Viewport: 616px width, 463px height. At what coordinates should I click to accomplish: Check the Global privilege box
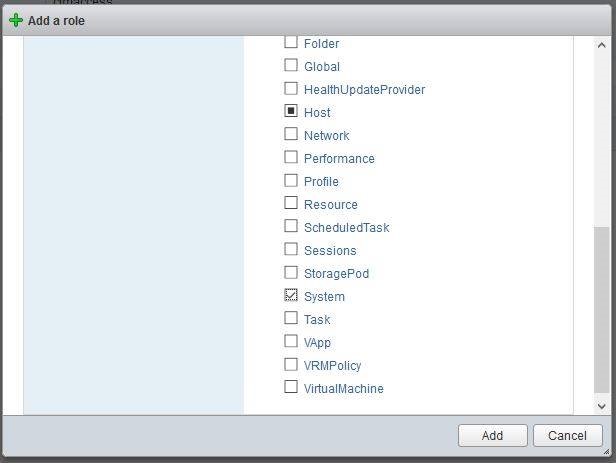coord(291,66)
